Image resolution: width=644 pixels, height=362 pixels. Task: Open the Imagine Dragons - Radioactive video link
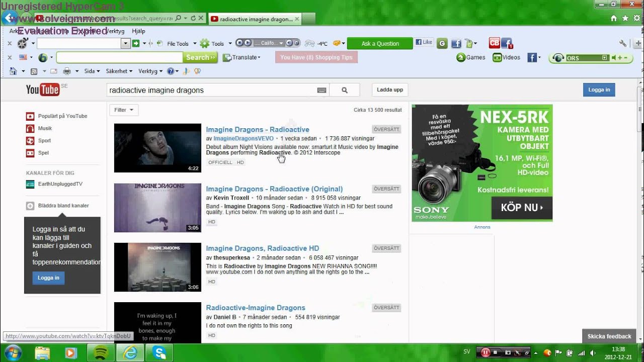click(x=258, y=130)
